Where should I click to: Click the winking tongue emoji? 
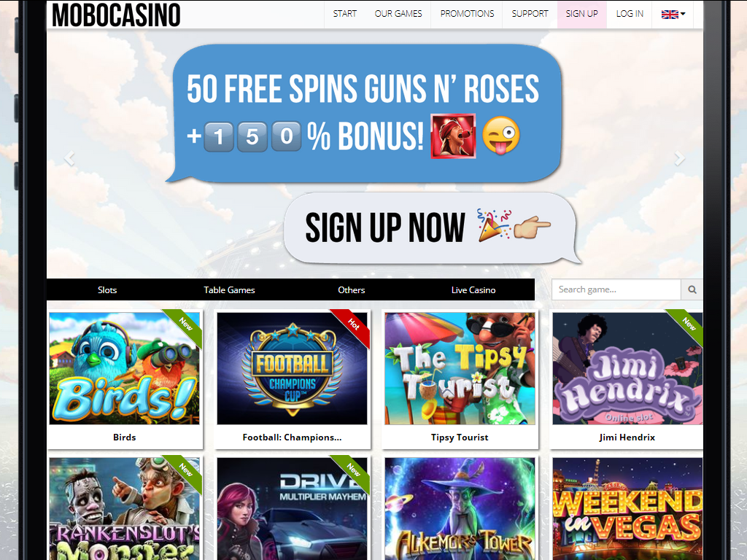coord(500,136)
